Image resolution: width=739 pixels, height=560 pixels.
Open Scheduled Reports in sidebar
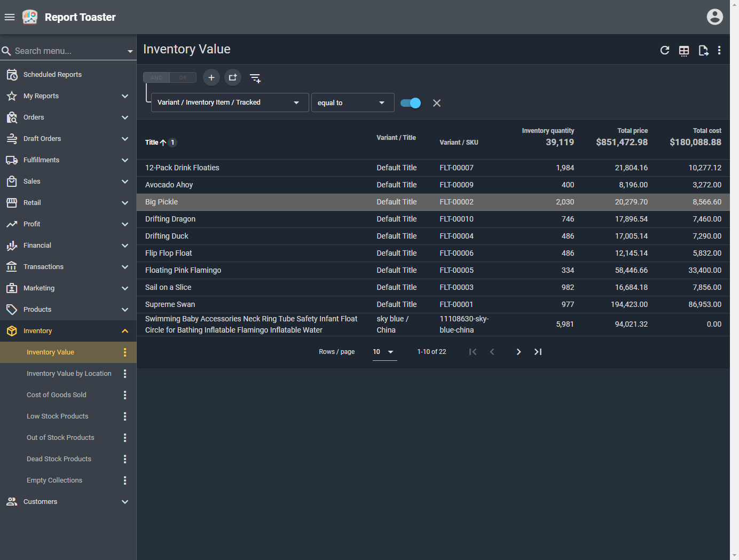52,75
